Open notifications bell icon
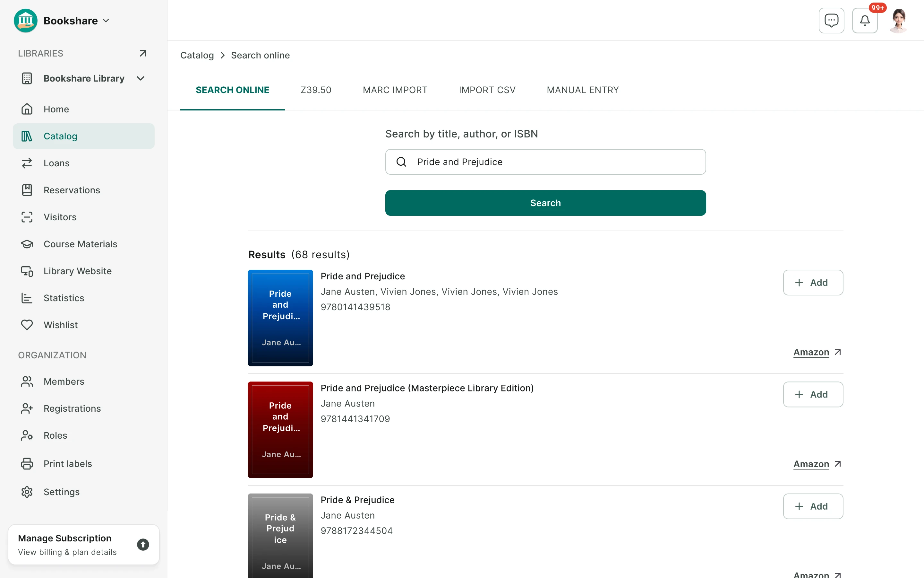The width and height of the screenshot is (924, 578). click(x=864, y=20)
